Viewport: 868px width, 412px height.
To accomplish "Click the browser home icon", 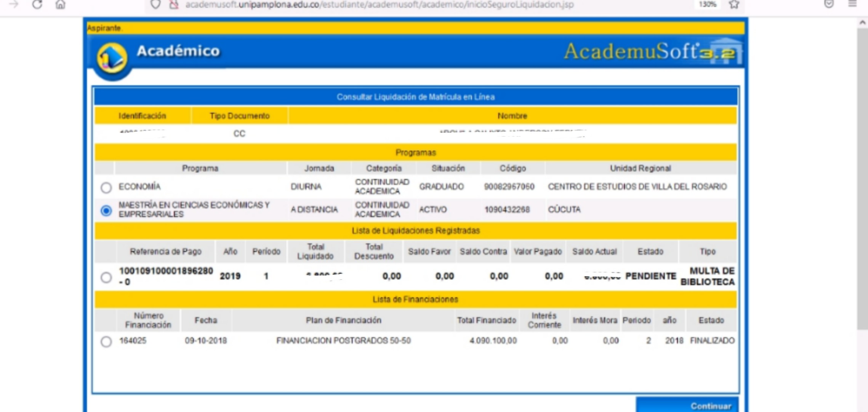I will point(61,5).
